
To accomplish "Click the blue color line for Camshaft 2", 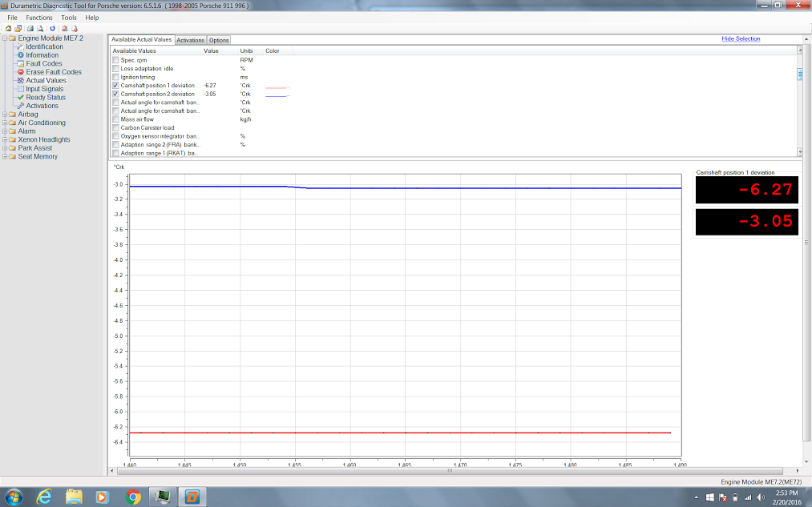I will pos(276,95).
